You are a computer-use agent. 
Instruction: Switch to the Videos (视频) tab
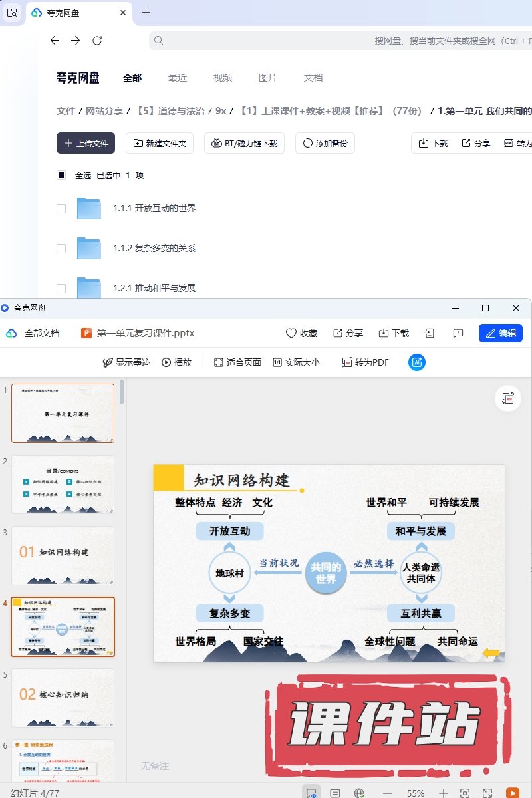click(x=223, y=78)
